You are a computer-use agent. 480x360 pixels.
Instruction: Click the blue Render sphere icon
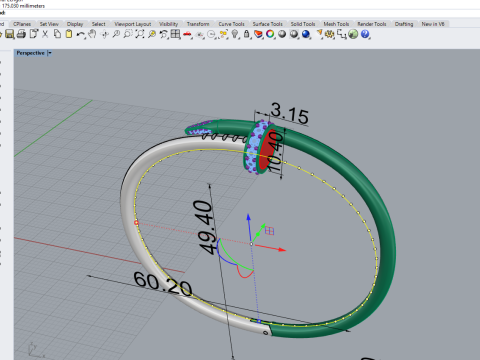tap(306, 34)
